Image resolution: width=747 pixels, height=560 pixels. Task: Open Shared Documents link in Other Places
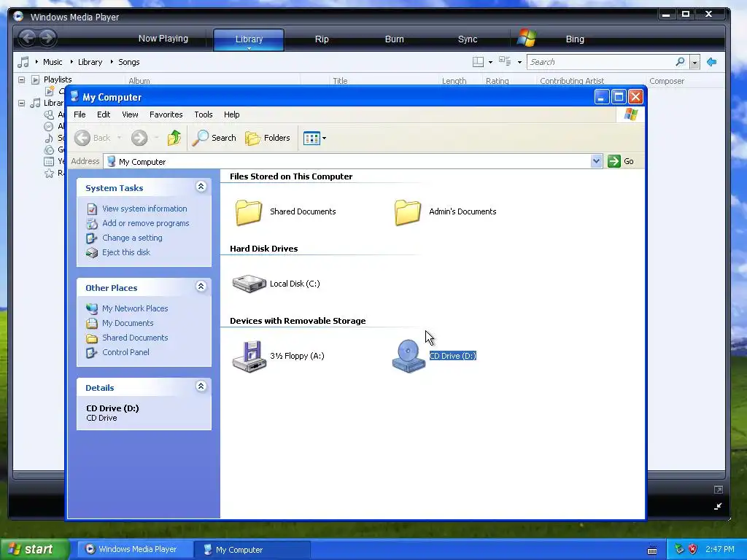tap(135, 338)
